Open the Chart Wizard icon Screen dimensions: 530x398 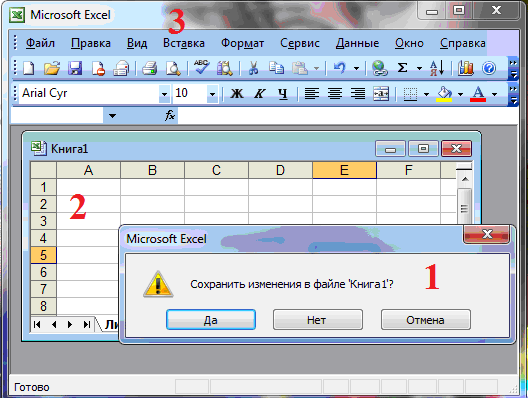click(466, 68)
